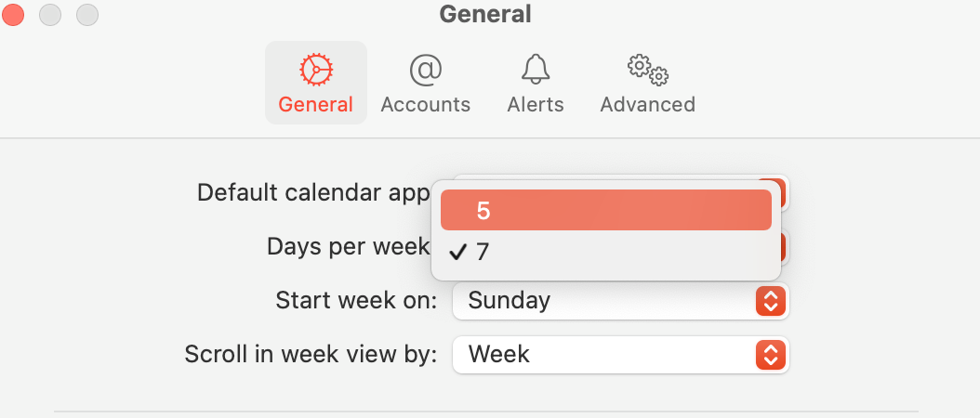Viewport: 980px width, 418px height.
Task: Click the General gear icon in toolbar
Action: [x=316, y=70]
